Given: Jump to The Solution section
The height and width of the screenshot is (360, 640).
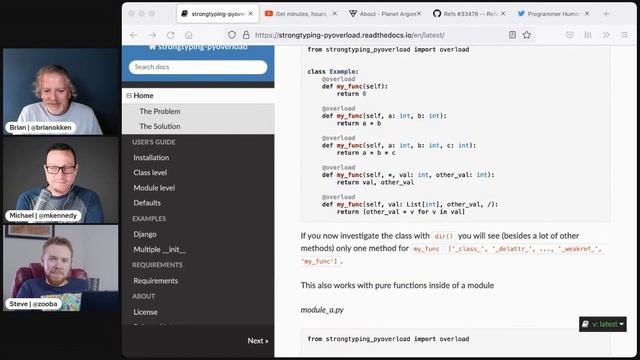Looking at the screenshot, I should [160, 126].
